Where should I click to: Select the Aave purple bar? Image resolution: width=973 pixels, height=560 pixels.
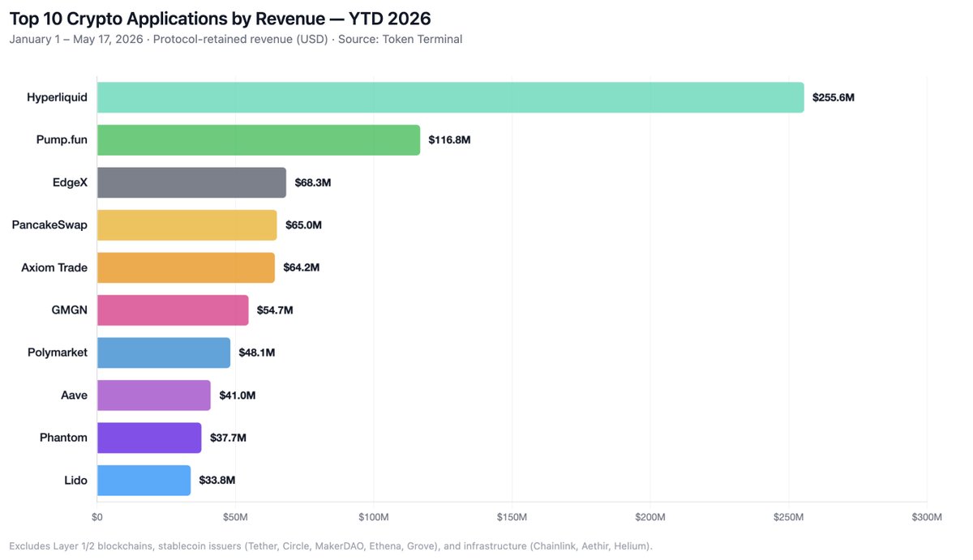tap(154, 395)
